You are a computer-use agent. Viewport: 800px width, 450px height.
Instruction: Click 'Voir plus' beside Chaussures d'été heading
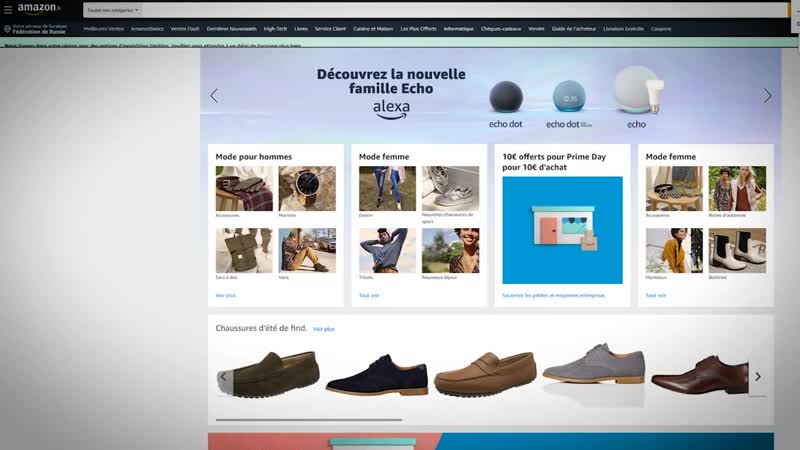[323, 329]
